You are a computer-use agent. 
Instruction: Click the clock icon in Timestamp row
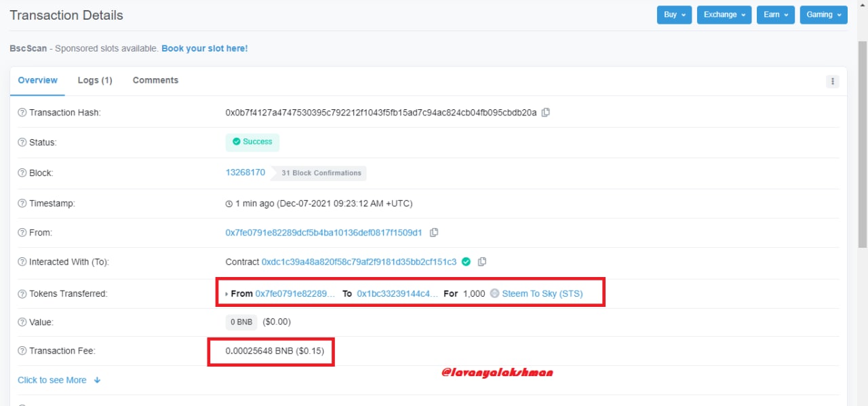[229, 204]
